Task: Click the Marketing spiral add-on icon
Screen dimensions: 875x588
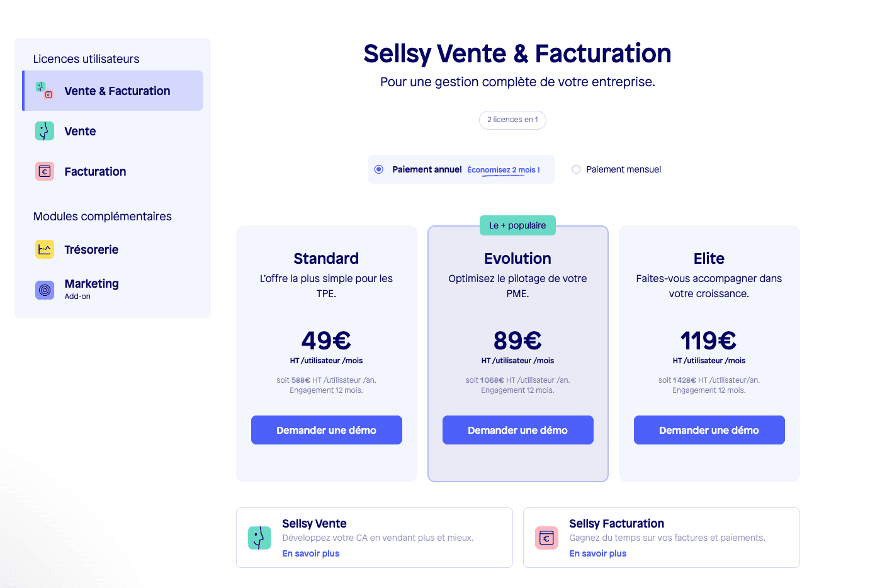Action: click(x=44, y=290)
